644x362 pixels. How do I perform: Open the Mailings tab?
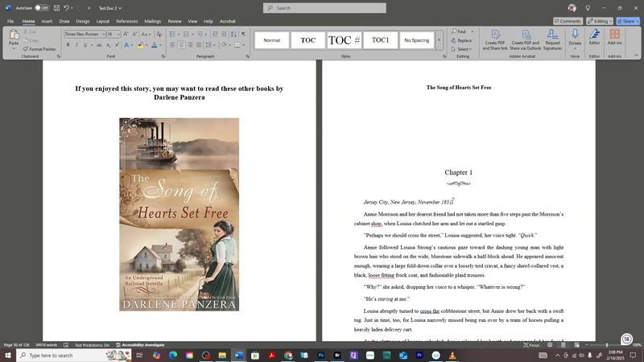(153, 22)
